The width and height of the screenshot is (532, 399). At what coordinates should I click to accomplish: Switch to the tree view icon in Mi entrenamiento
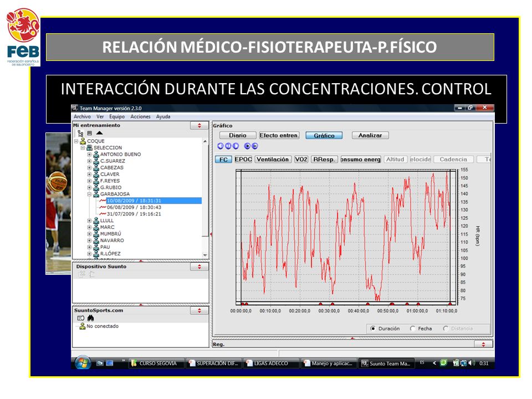[80, 134]
